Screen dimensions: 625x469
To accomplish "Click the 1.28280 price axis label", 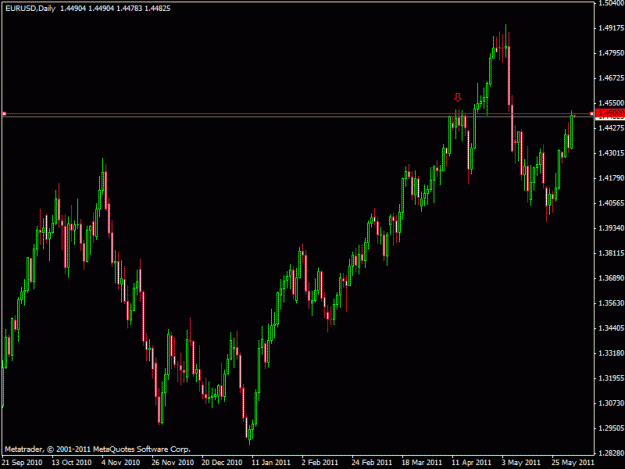I will [x=611, y=453].
